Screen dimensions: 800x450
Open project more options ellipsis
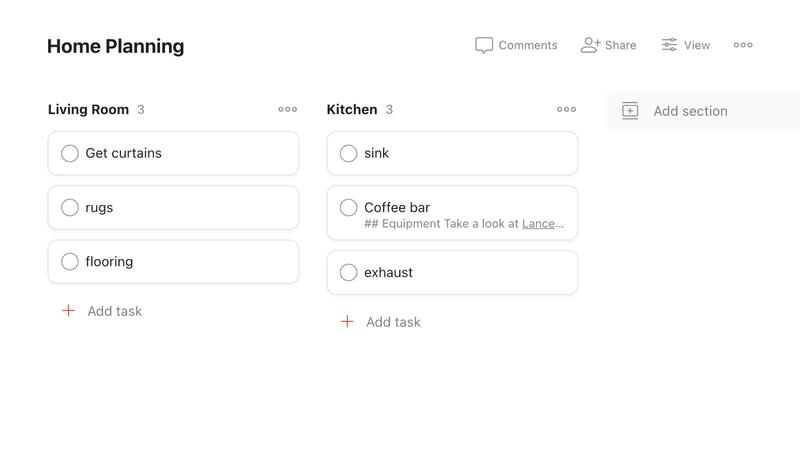[x=743, y=45]
